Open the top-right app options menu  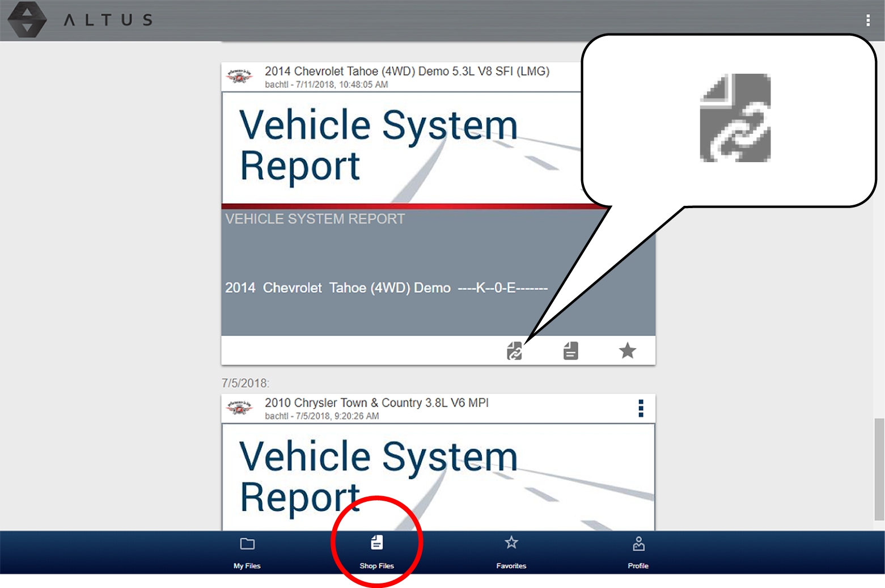point(867,20)
